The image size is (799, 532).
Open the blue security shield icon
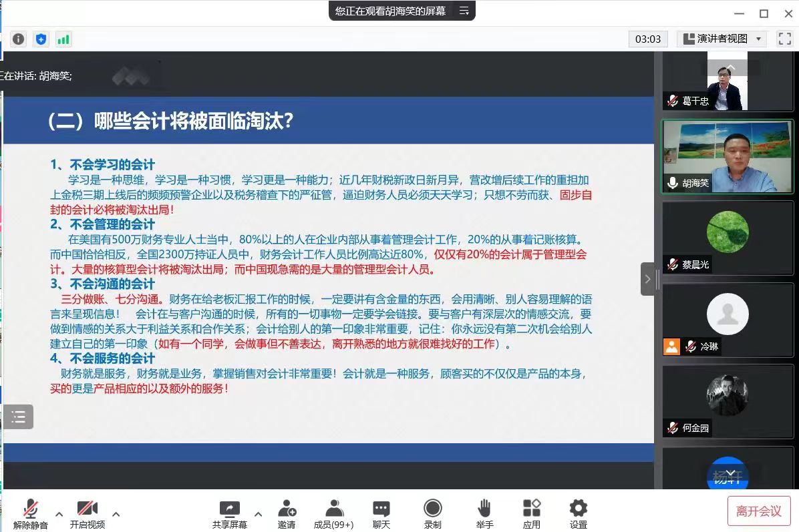point(41,39)
